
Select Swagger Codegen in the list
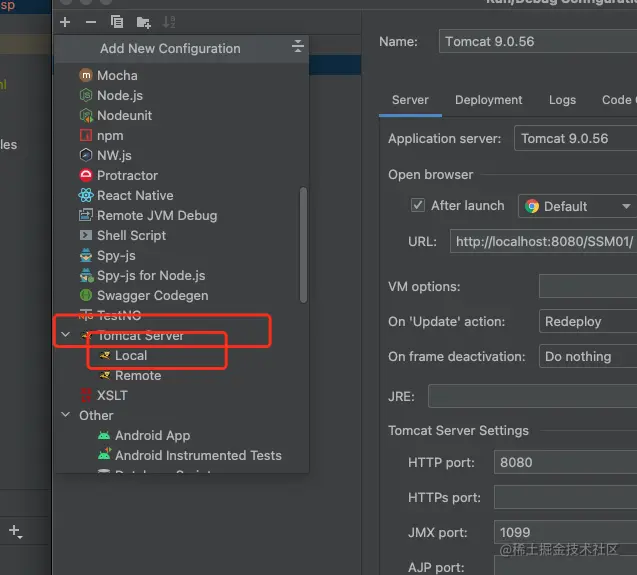click(152, 295)
